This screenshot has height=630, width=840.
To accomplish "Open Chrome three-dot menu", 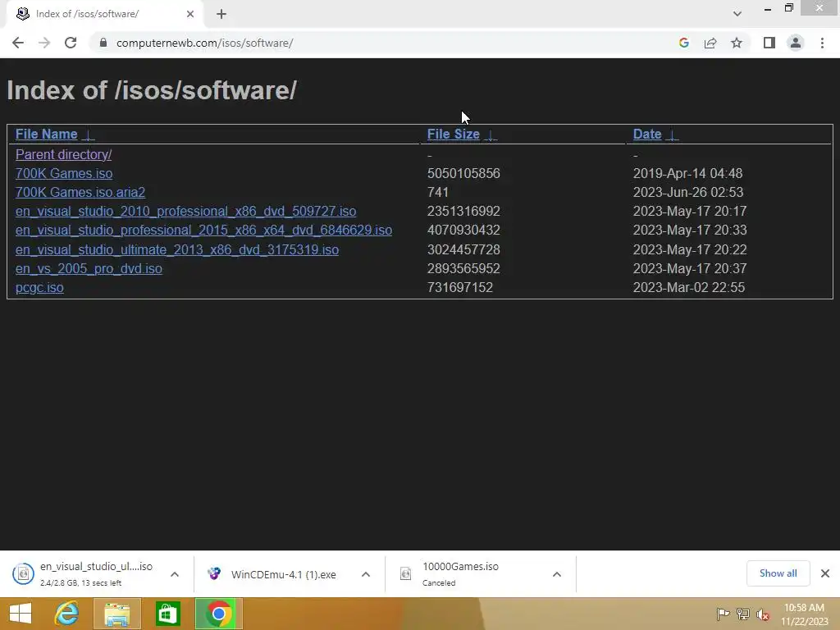I will click(822, 43).
